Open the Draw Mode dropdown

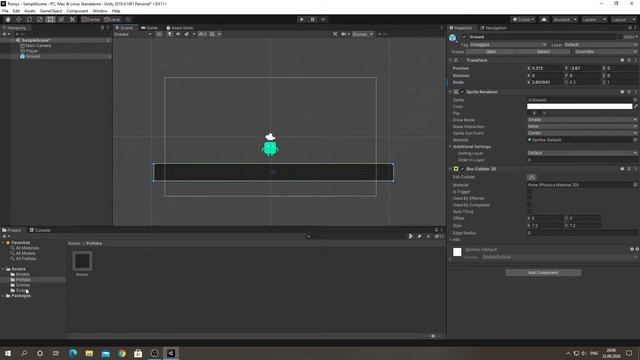click(582, 120)
